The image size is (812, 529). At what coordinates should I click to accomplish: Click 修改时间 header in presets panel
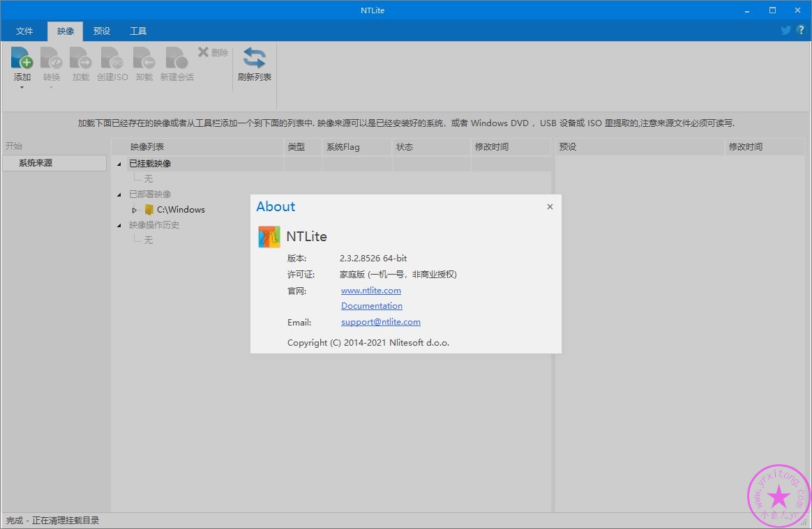(765, 147)
